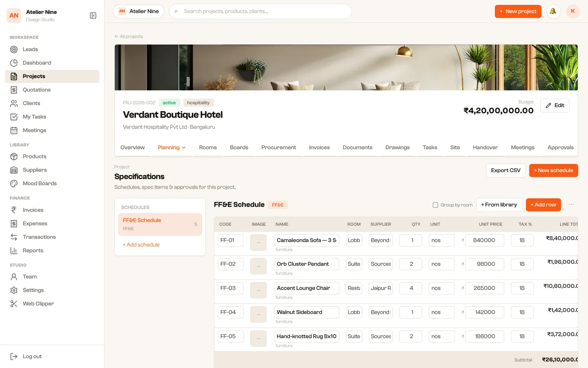Edit room field for Hand-knotted Rug
The height and width of the screenshot is (368, 588).
(354, 337)
